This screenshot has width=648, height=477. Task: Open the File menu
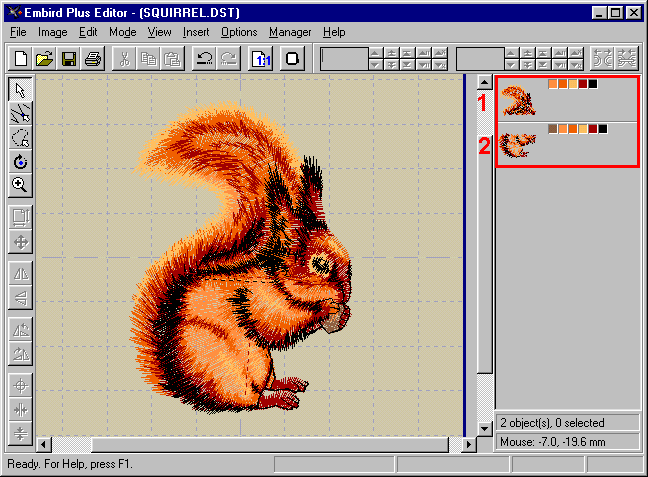(18, 32)
